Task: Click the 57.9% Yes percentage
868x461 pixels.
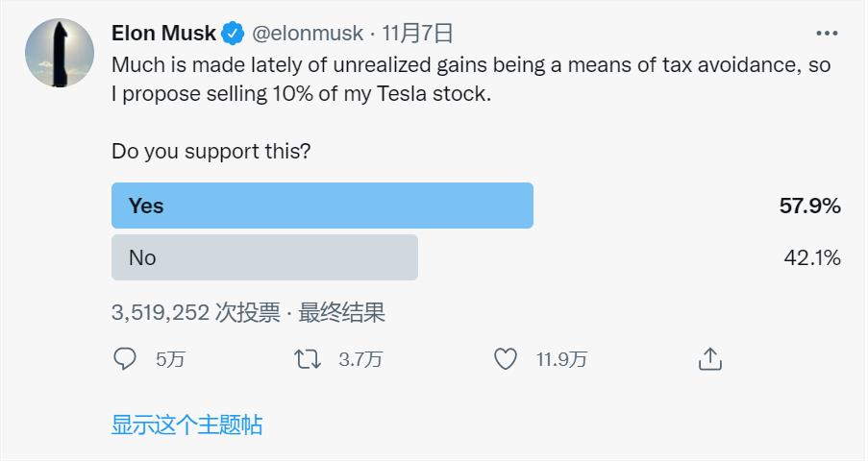Action: [x=810, y=206]
